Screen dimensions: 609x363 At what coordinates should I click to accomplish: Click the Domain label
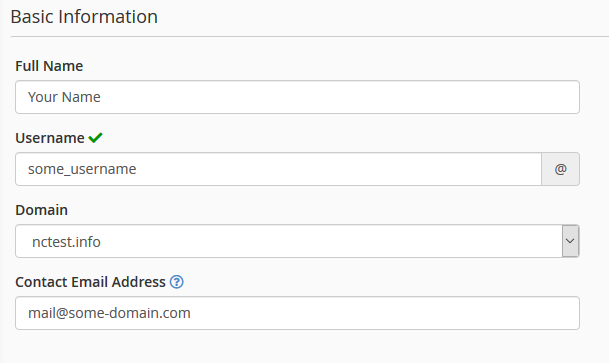click(x=42, y=210)
